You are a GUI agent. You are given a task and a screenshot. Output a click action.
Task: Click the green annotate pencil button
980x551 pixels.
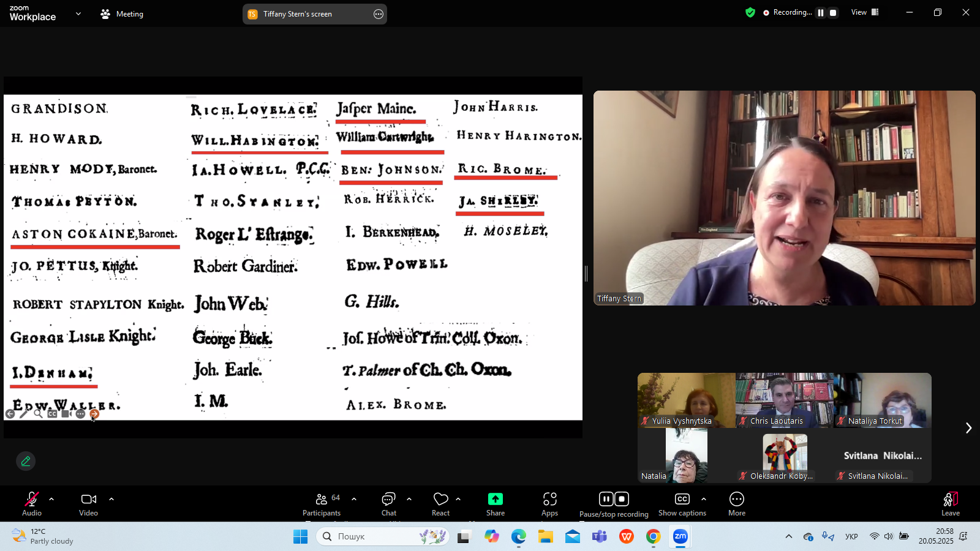pyautogui.click(x=26, y=461)
